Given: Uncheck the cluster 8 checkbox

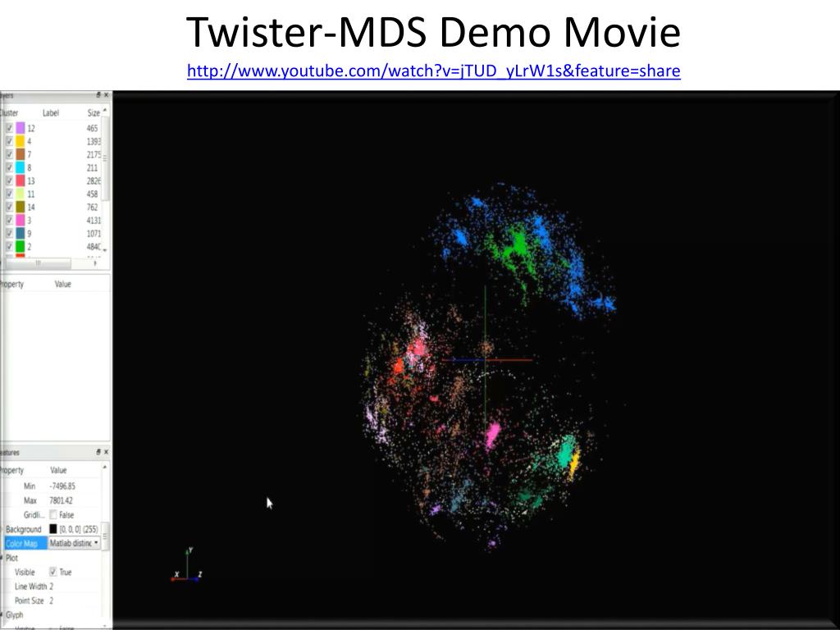Looking at the screenshot, I should [10, 167].
